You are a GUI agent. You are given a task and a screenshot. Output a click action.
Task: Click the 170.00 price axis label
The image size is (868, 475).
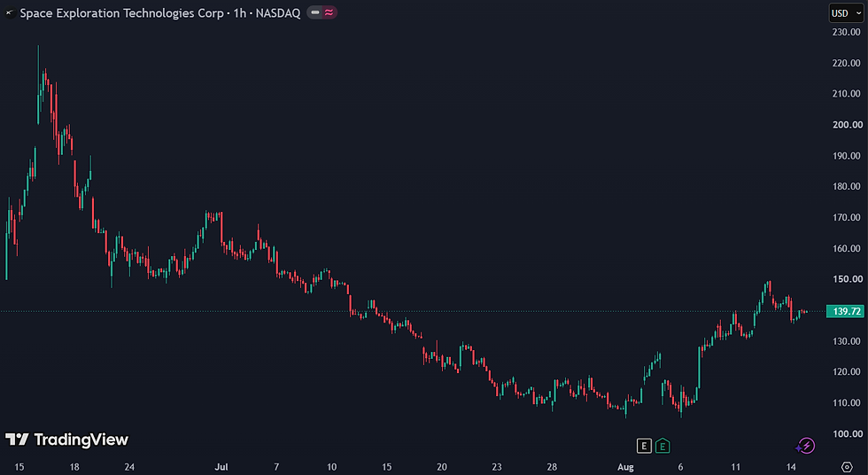tap(847, 218)
